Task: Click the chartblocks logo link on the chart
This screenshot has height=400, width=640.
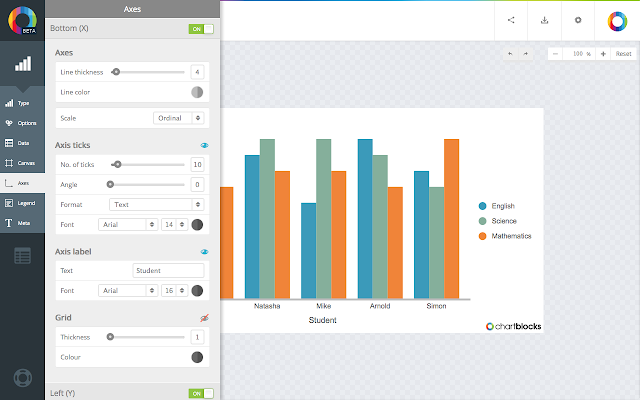Action: pyautogui.click(x=513, y=326)
